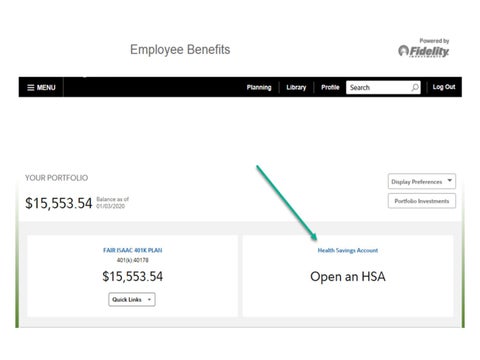Click the Employee Benefits title

(180, 50)
